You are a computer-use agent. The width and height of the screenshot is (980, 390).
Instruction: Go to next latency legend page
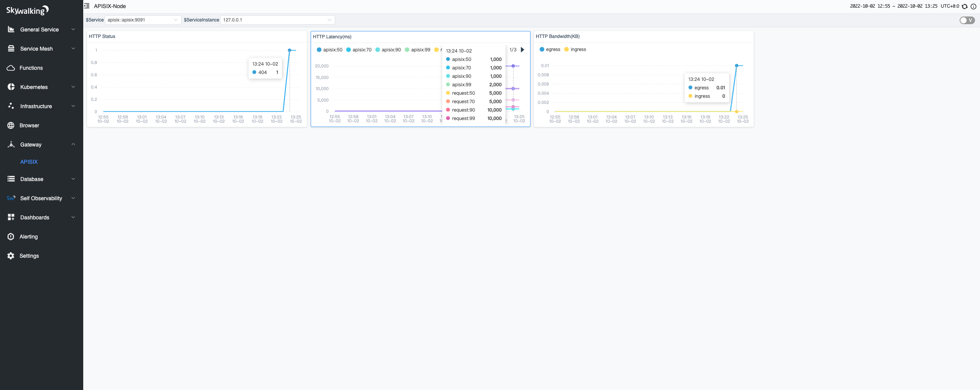pos(522,50)
